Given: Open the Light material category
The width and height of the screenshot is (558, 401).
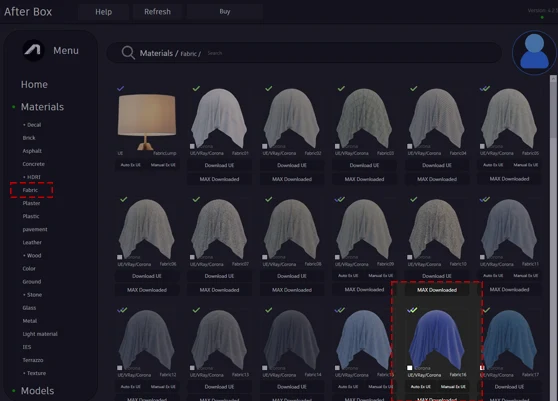Looking at the screenshot, I should click(x=40, y=334).
